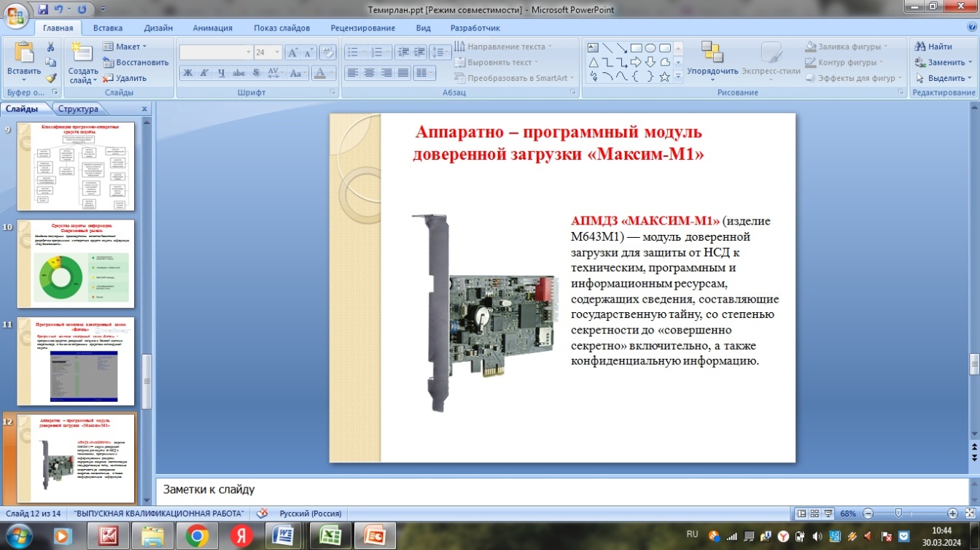Viewport: 980px width, 550px height.
Task: Save the presentation from the quick access toolbar
Action: [x=43, y=9]
